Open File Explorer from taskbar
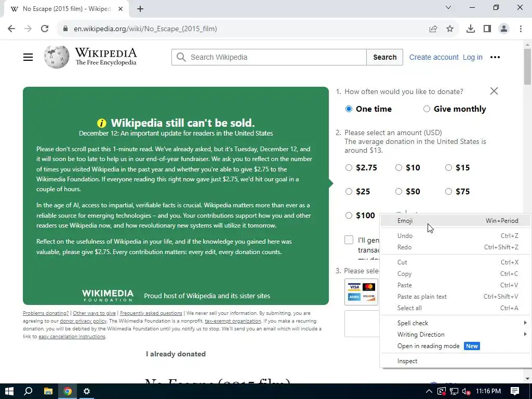532x399 pixels. click(48, 391)
